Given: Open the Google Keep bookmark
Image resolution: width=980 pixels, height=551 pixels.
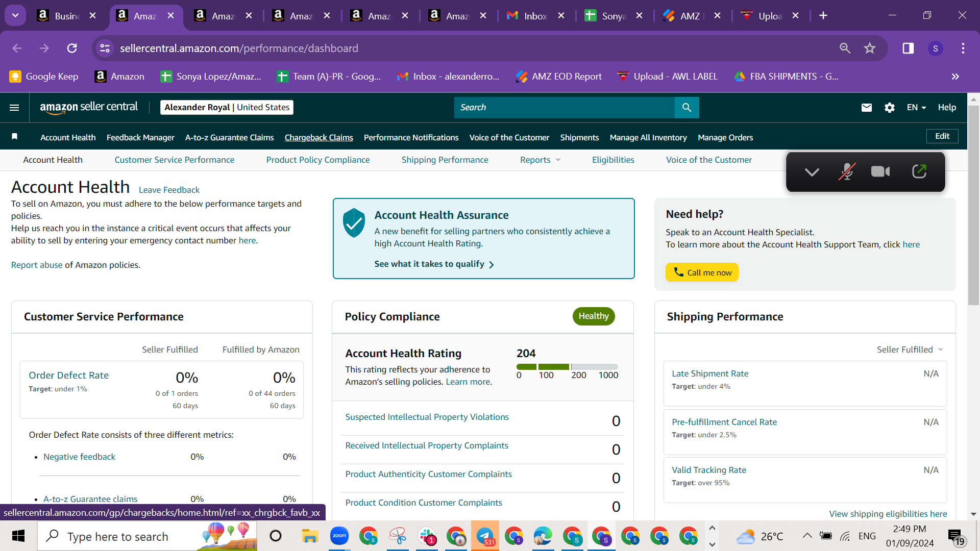Looking at the screenshot, I should pos(44,77).
